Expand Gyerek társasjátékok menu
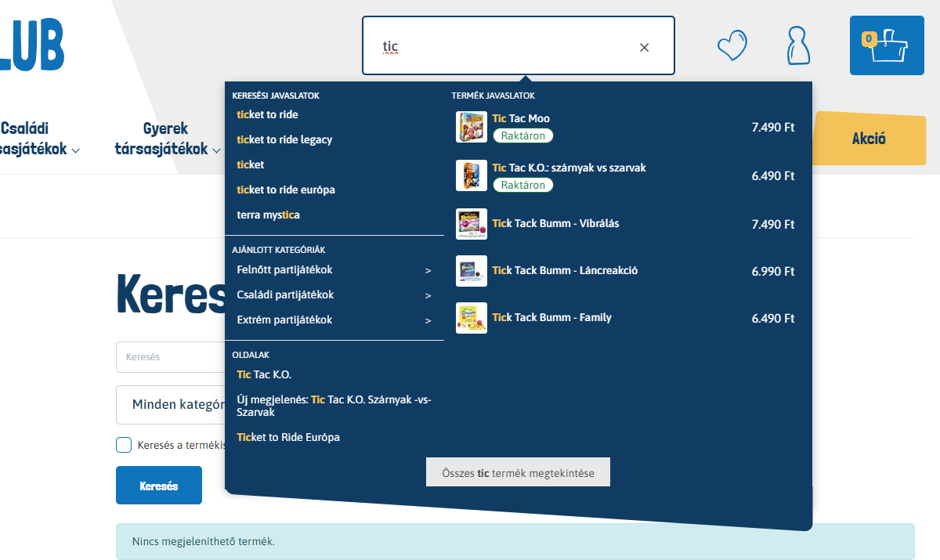940x560 pixels. (166, 139)
